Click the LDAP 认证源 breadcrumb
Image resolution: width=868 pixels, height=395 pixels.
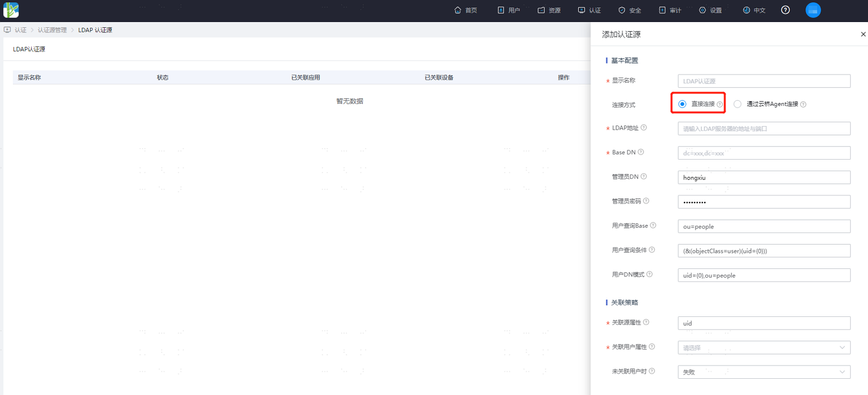click(x=95, y=30)
